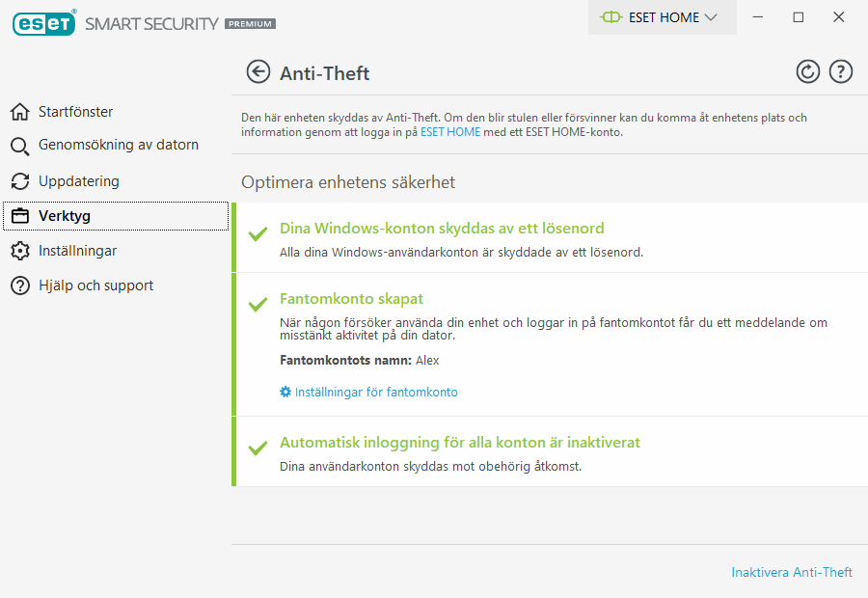The image size is (868, 598).
Task: Follow the ESET HOME link in description
Action: coord(450,132)
